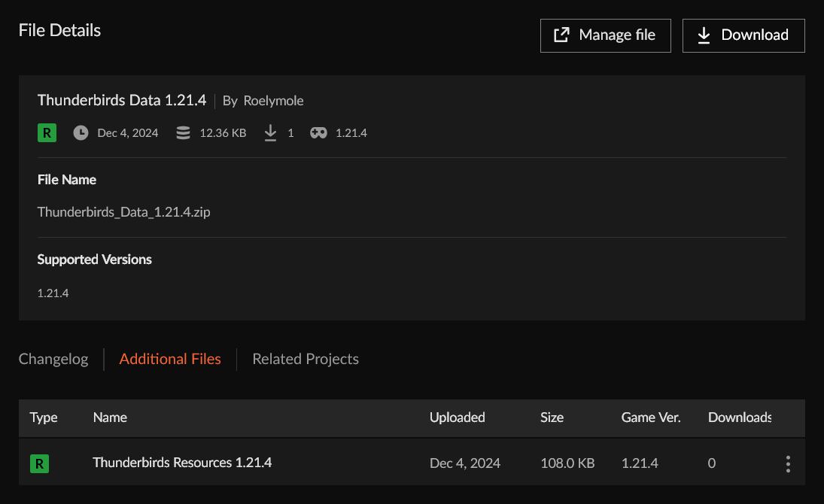Open Thunderbirds Resources 1.21.4 file
824x504 pixels.
tap(182, 463)
